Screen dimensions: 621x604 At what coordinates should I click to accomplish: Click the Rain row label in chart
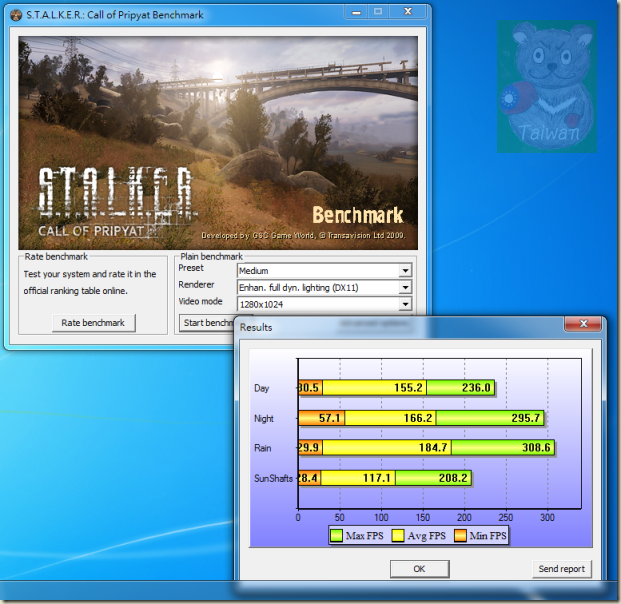pos(263,448)
